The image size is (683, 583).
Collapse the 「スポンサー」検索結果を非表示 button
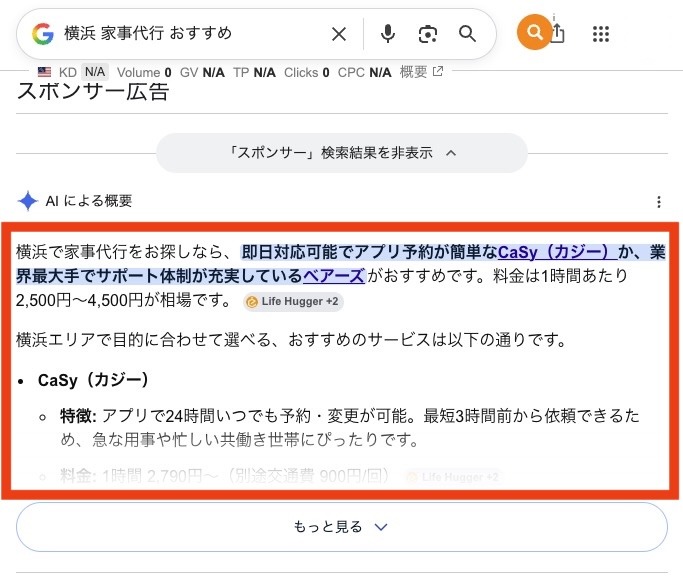click(342, 153)
